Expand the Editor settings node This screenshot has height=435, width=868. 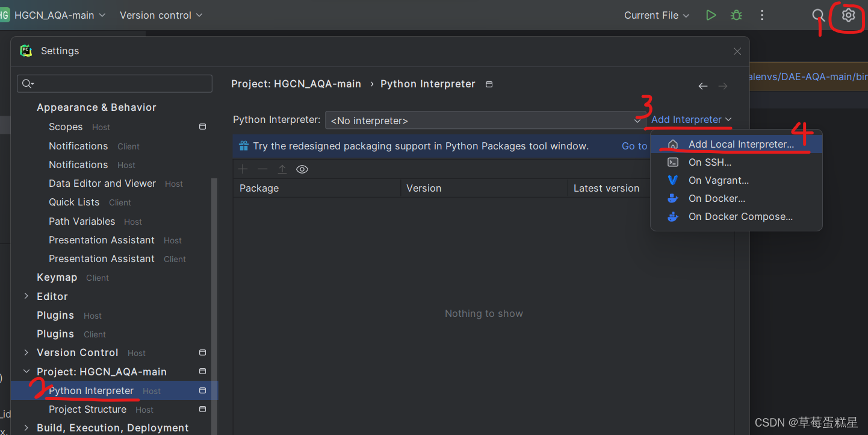[26, 296]
